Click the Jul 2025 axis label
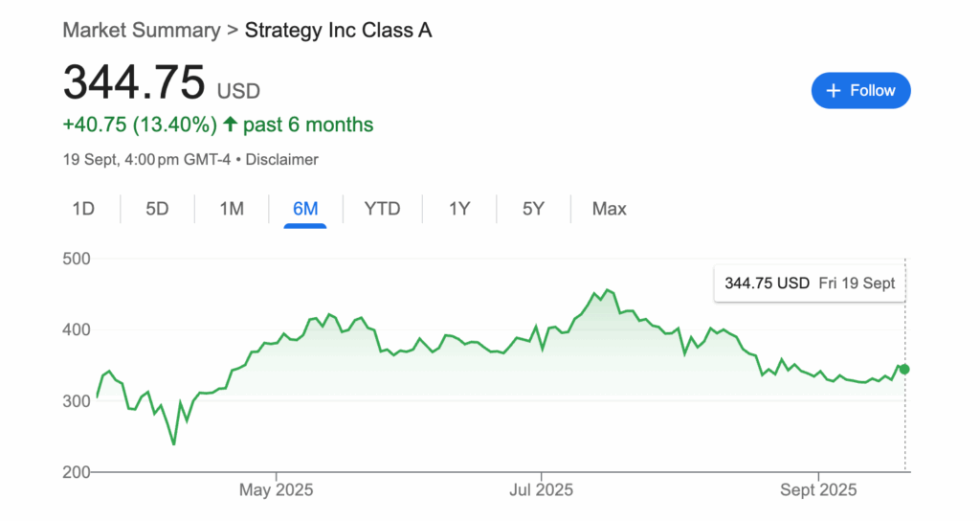Viewport: 980px width, 521px height. point(541,489)
